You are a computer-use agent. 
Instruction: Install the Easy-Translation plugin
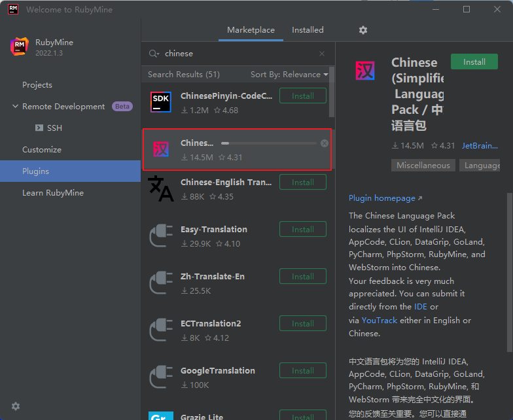coord(302,229)
